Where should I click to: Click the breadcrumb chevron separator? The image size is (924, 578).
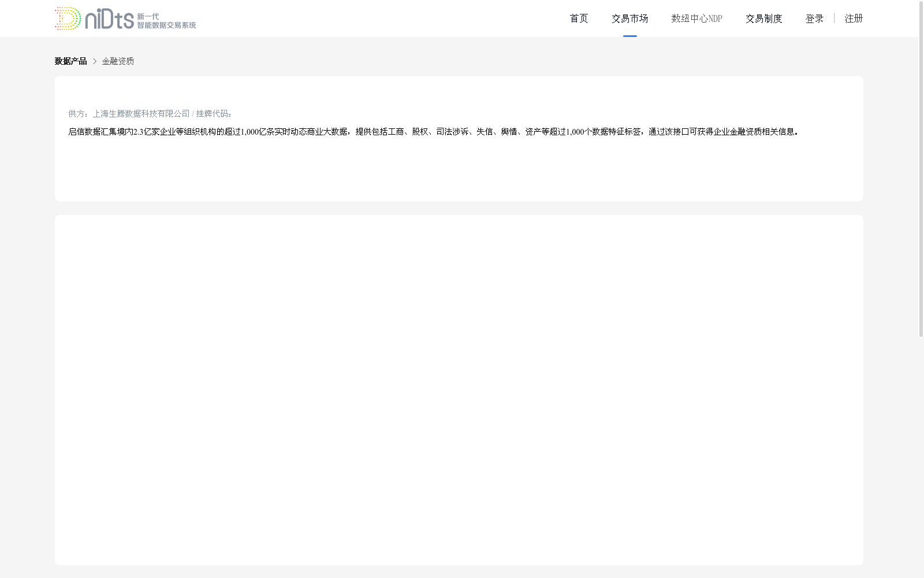95,61
